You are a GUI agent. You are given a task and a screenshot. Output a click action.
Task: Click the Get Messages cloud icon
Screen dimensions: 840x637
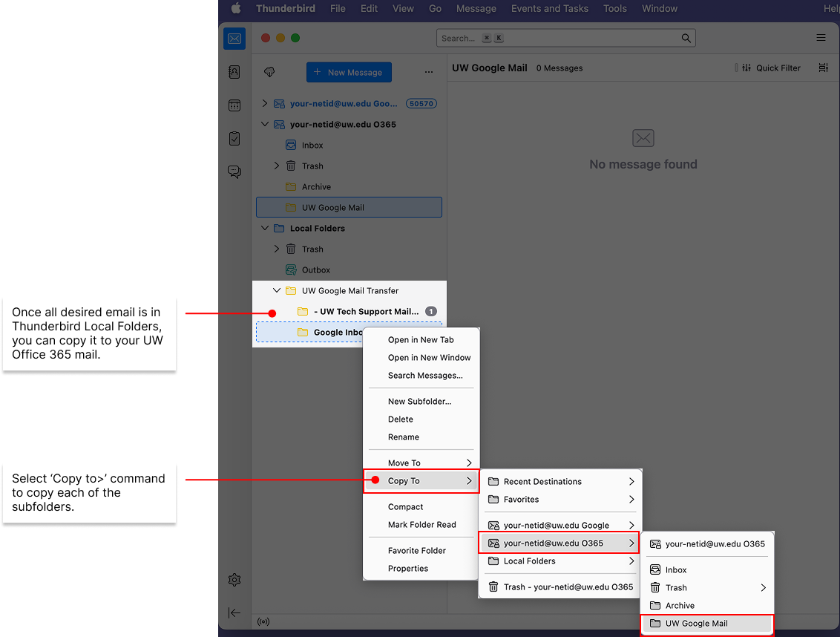[269, 72]
